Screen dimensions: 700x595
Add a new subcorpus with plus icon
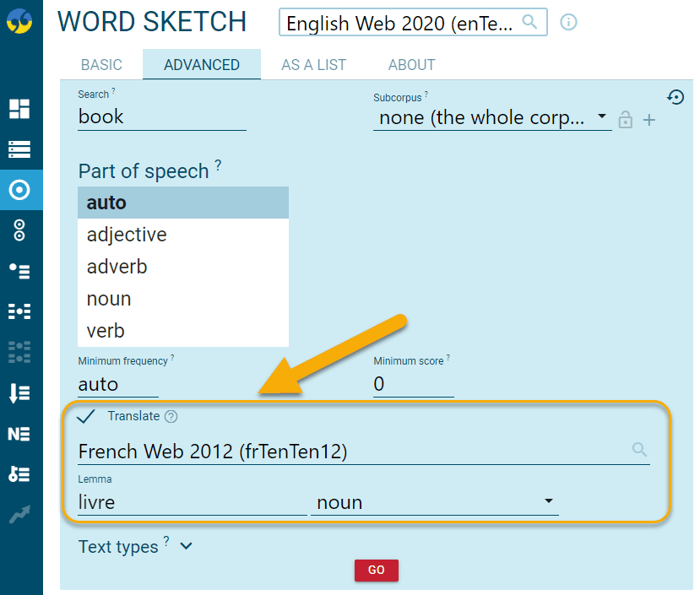click(649, 121)
